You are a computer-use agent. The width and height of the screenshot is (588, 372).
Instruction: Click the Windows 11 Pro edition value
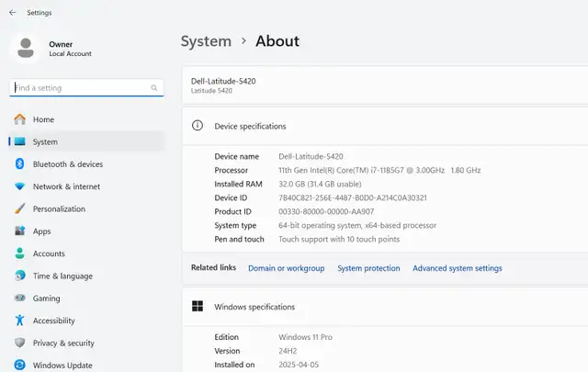(x=305, y=337)
